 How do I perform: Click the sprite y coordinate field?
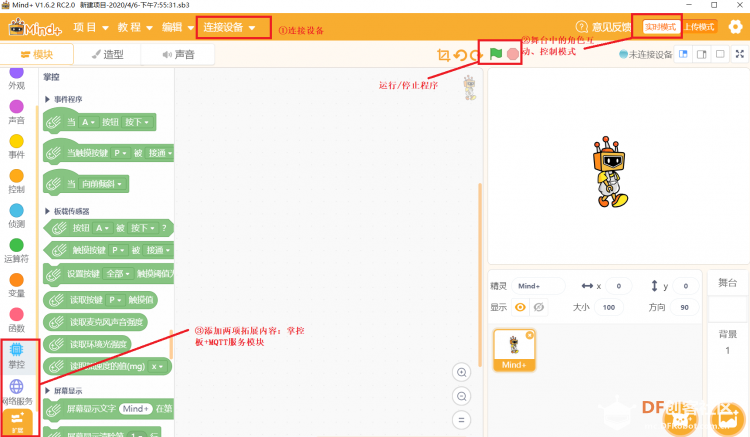685,286
